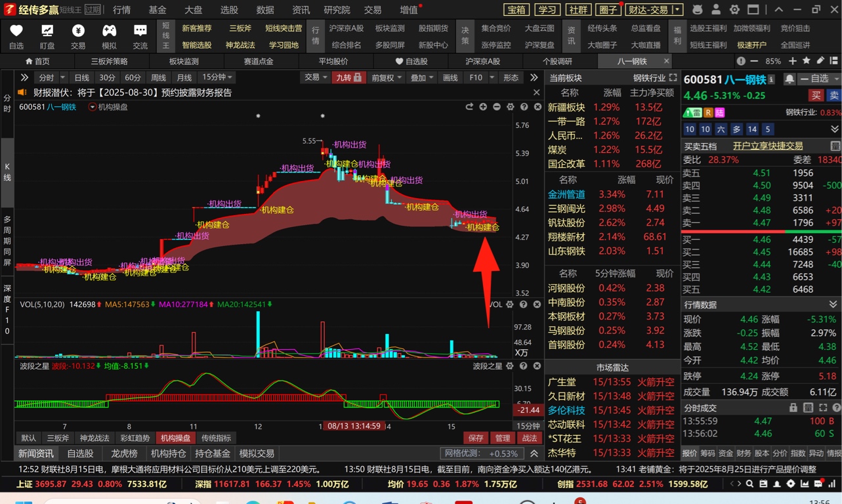The width and height of the screenshot is (842, 504).
Task: Open the 自选 heart icon
Action: (16, 31)
